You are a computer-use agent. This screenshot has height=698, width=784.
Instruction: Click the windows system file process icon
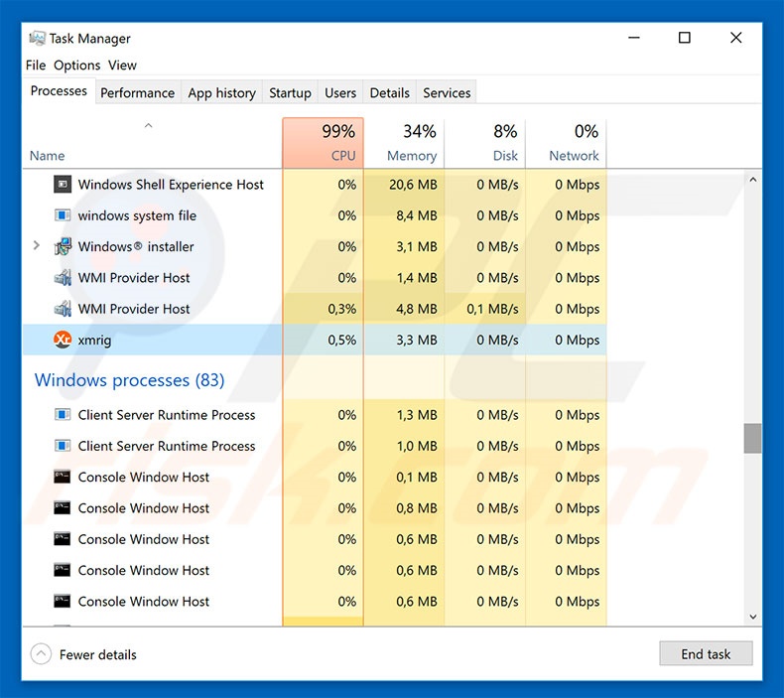coord(63,215)
